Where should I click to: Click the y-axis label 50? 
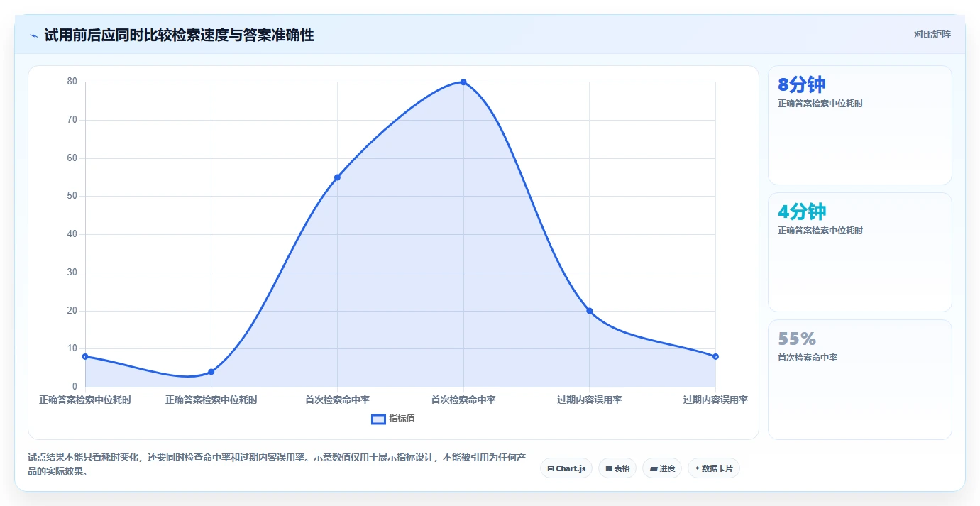72,196
